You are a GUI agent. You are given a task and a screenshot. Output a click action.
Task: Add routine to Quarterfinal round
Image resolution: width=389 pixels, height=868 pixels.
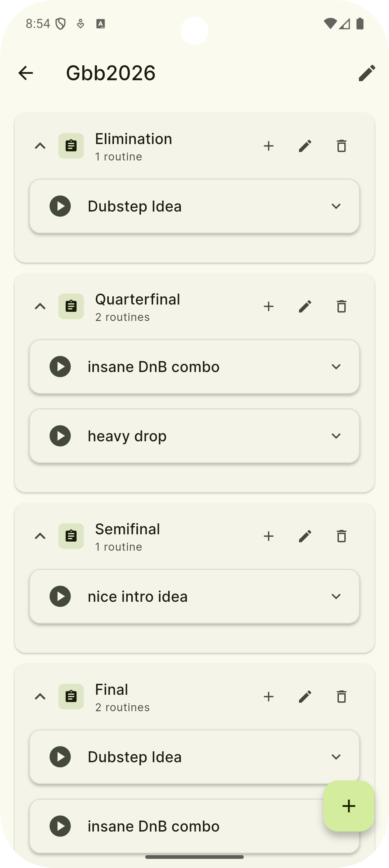click(x=268, y=306)
